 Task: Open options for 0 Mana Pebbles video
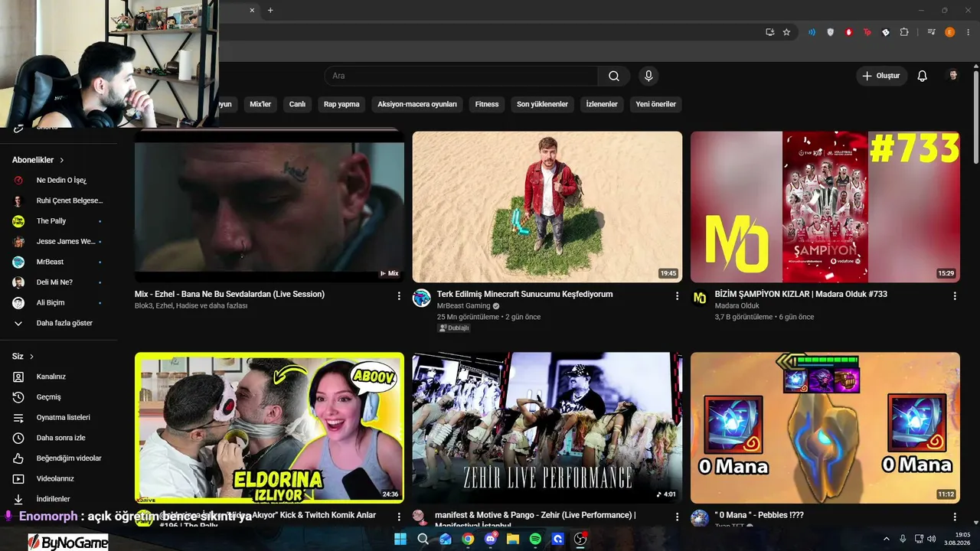click(x=955, y=517)
